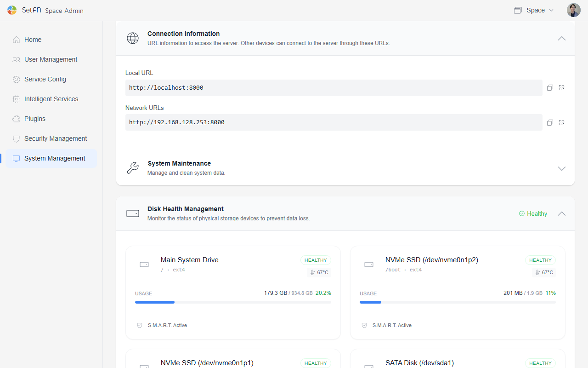588x368 pixels.
Task: Click S.M.A.R.T. Active text on nvme0n1p2
Action: click(392, 325)
